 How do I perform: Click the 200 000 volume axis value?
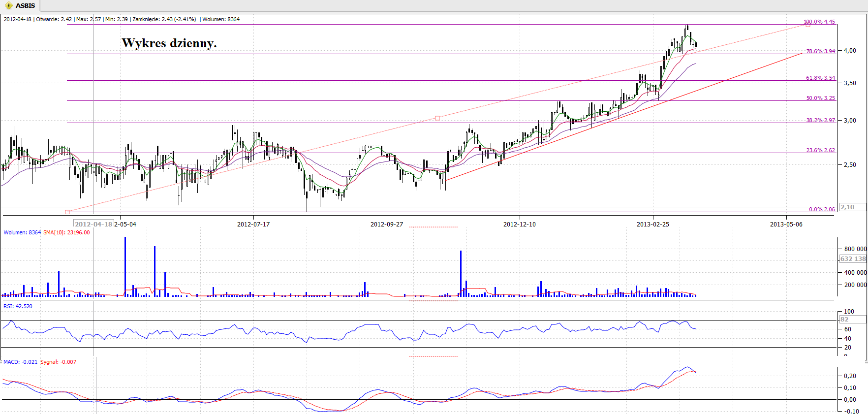point(855,285)
